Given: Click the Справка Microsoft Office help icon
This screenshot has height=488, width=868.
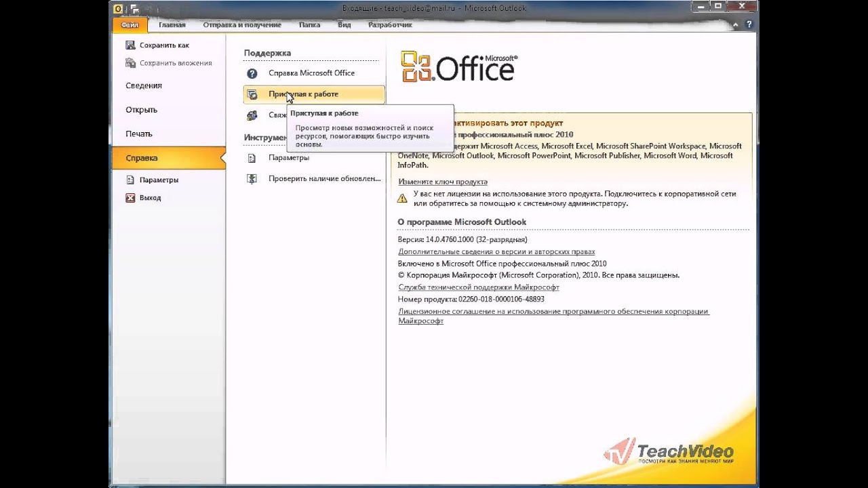Looking at the screenshot, I should click(x=252, y=73).
